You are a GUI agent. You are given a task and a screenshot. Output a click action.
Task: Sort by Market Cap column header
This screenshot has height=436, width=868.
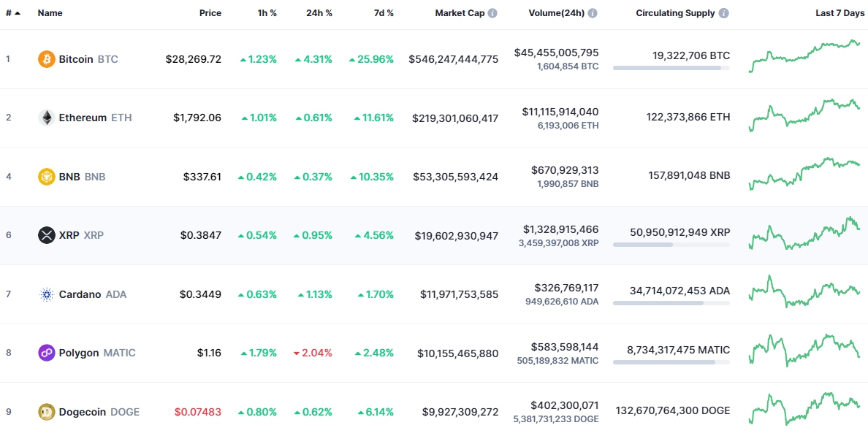[460, 13]
